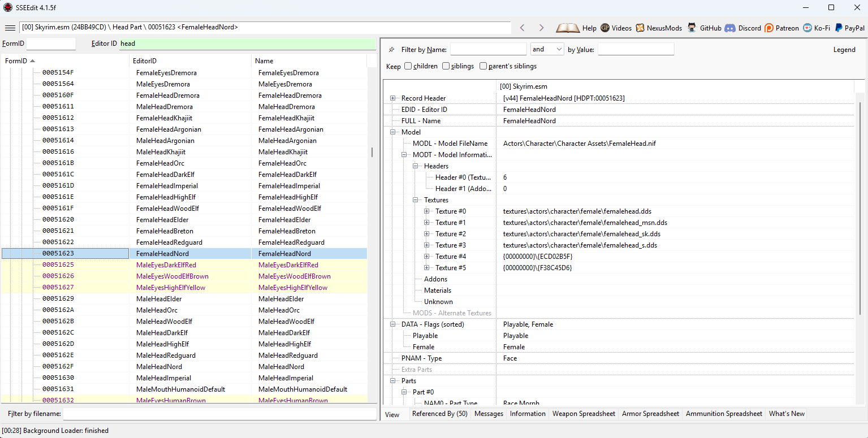
Task: Collapse the Model node
Action: click(392, 132)
